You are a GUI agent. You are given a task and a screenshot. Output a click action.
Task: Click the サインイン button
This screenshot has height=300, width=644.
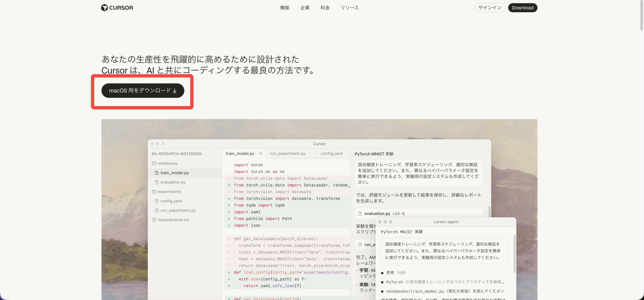490,8
